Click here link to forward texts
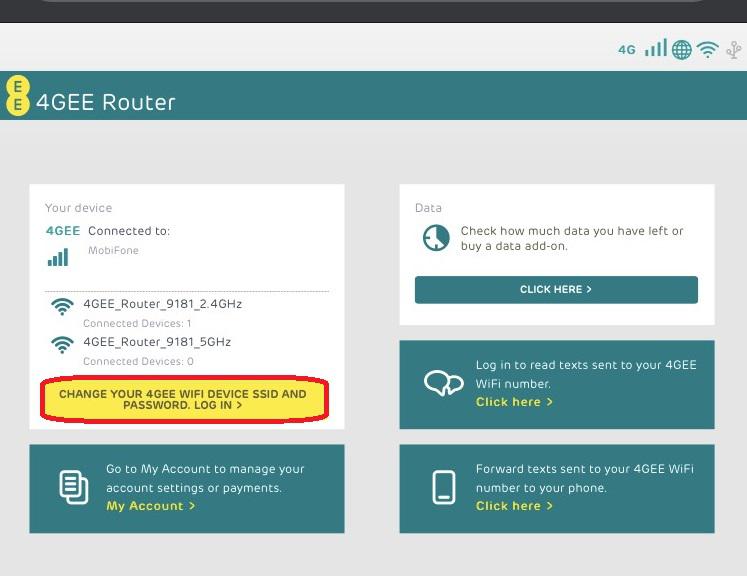Image resolution: width=747 pixels, height=576 pixels. pos(514,506)
